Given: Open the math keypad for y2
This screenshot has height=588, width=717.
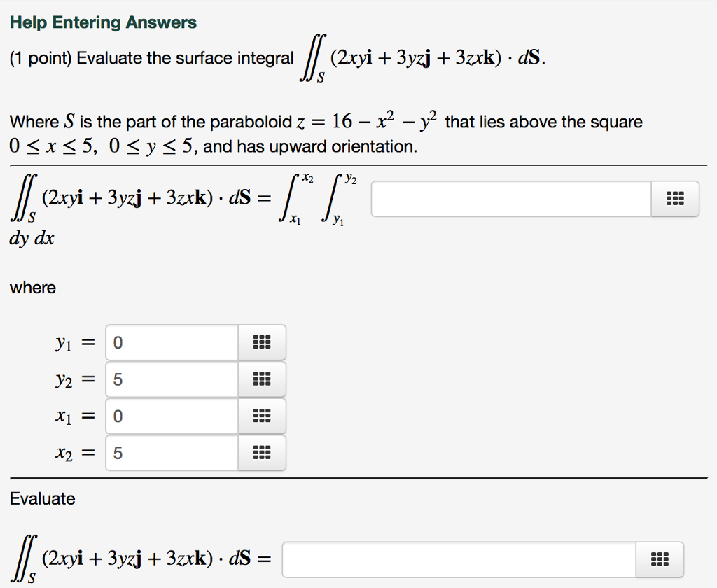Looking at the screenshot, I should 262,379.
